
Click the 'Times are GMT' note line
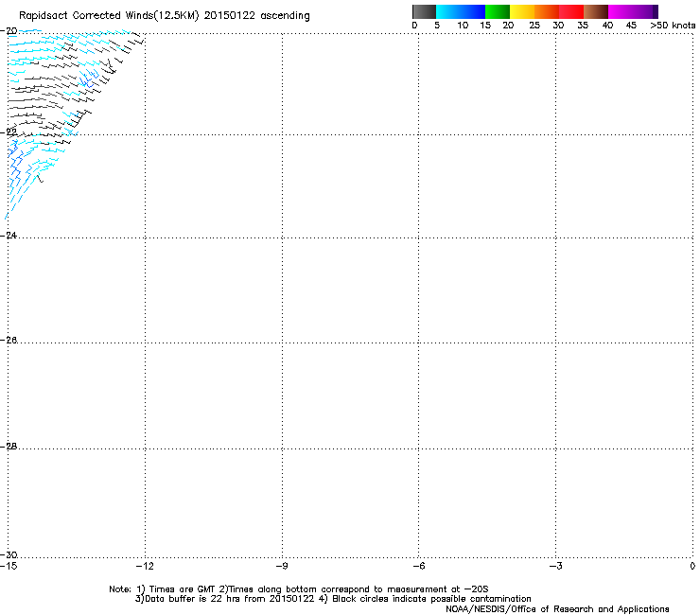click(x=299, y=589)
